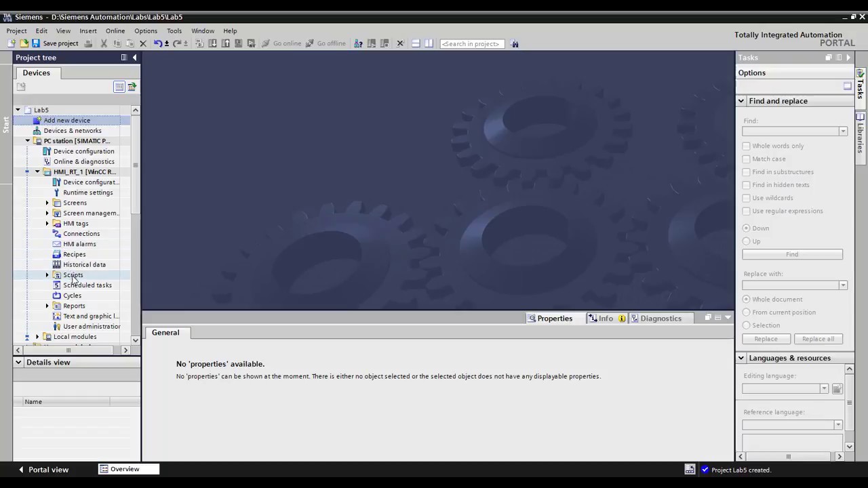Enable Find in substructures checkbox
Screen dimensions: 868x488
pyautogui.click(x=746, y=171)
